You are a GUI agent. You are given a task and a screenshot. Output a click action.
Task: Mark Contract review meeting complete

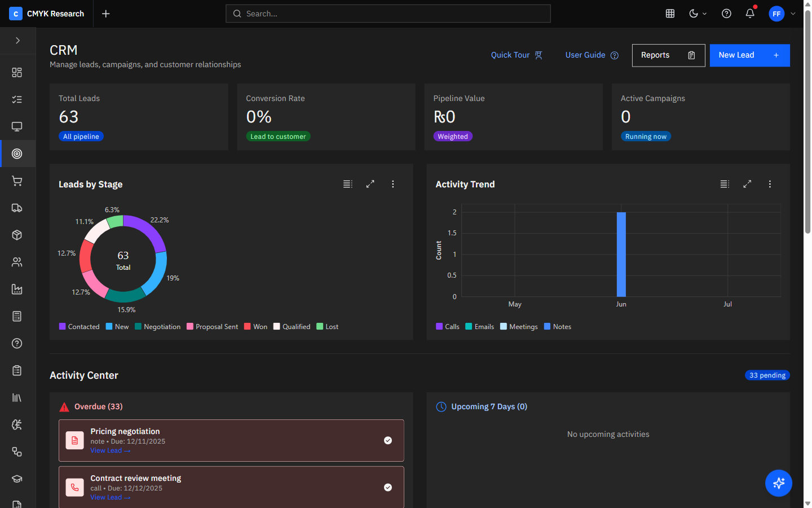(388, 487)
